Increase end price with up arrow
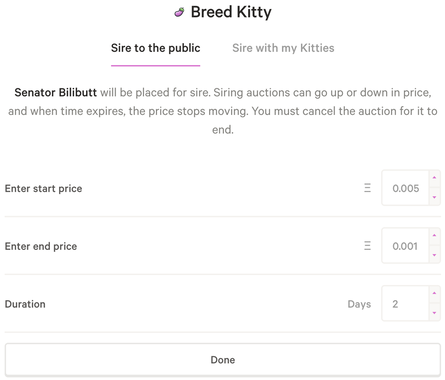Viewport: 445px width, 380px height. click(x=434, y=236)
